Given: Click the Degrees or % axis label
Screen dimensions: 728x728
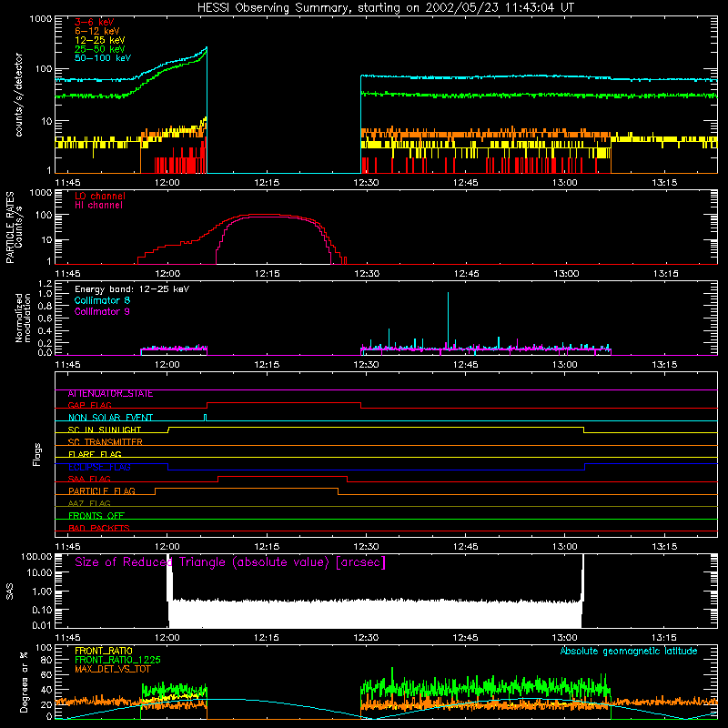Looking at the screenshot, I should [x=24, y=682].
